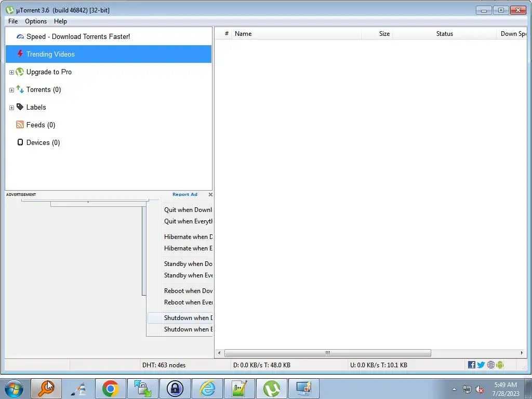
Task: Select Upgrade to Pro sidebar item
Action: (49, 72)
